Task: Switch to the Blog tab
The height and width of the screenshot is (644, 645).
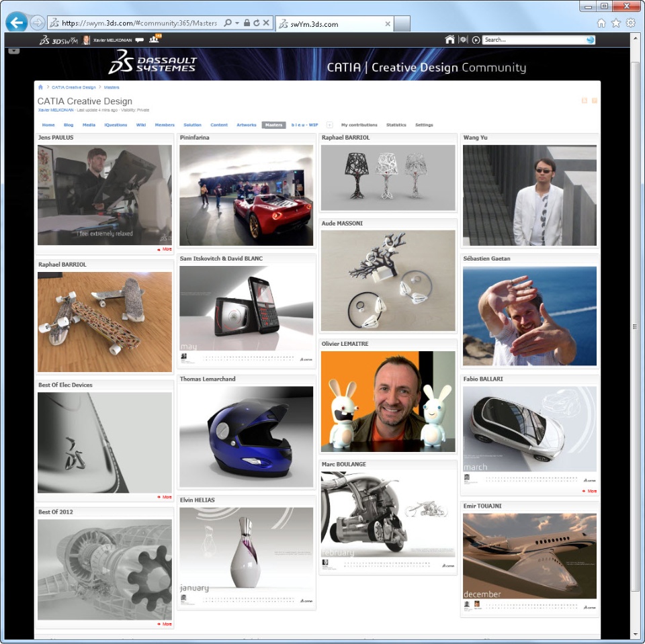Action: 69,125
